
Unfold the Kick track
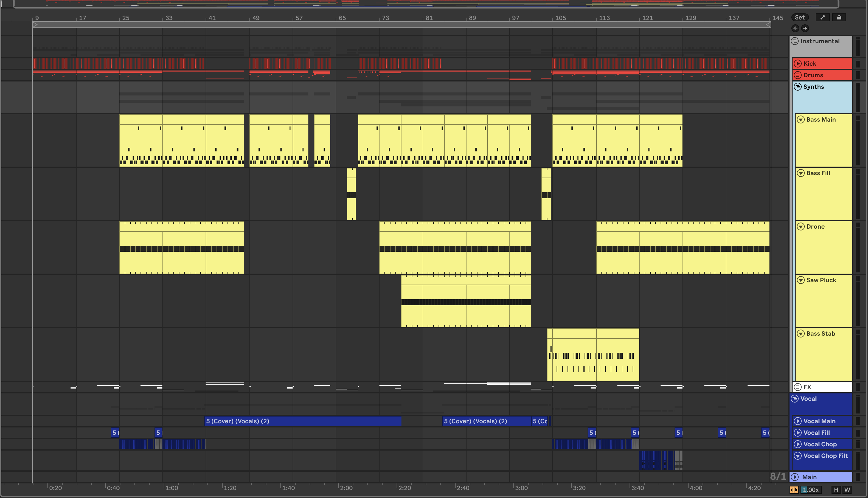click(x=797, y=63)
